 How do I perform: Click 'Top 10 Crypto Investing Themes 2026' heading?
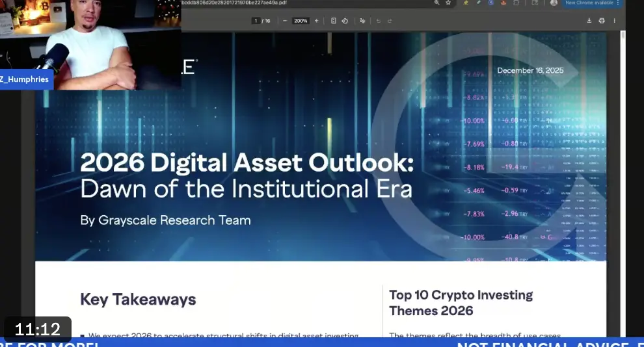tap(461, 303)
